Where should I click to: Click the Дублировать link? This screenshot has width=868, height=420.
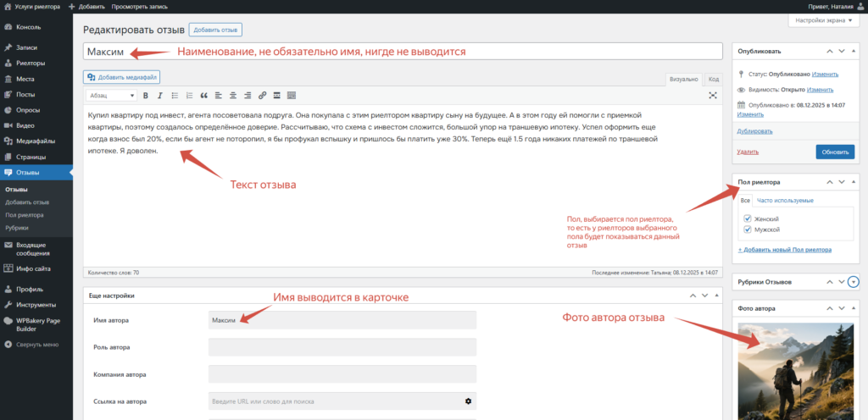[x=755, y=131]
